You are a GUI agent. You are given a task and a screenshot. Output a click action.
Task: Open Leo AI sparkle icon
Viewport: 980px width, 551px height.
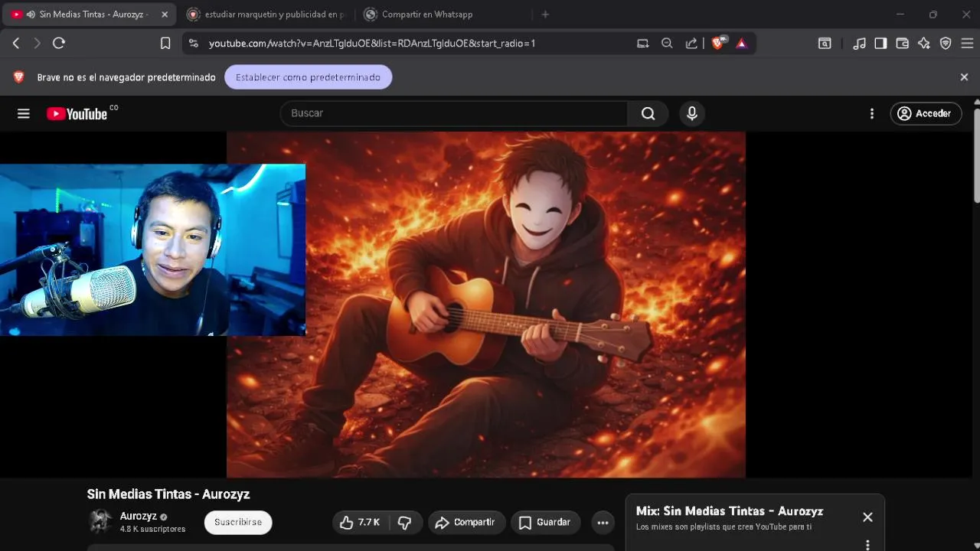pos(924,44)
